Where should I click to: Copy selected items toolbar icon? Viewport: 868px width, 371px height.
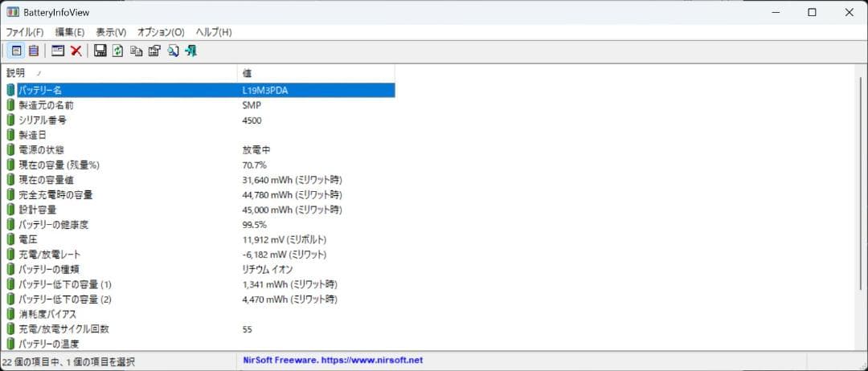[136, 51]
